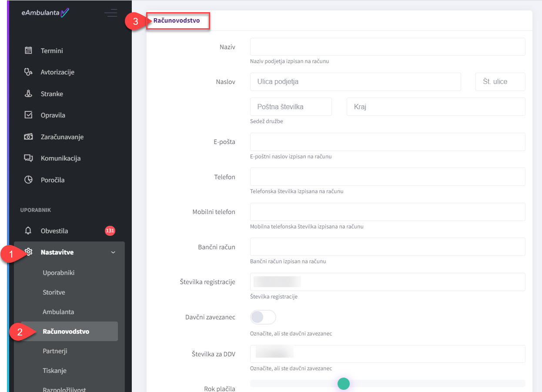
Task: Click the Komunikacija chat icon
Action: point(28,158)
